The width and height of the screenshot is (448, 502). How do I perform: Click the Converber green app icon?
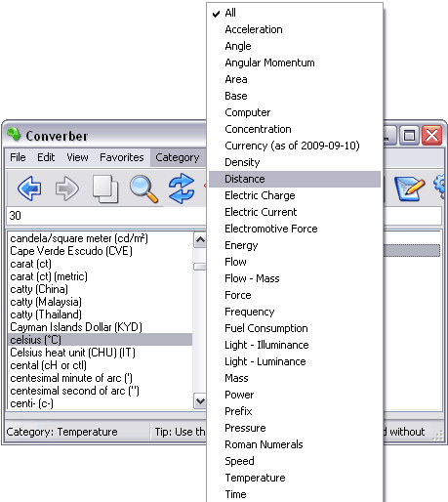click(14, 135)
